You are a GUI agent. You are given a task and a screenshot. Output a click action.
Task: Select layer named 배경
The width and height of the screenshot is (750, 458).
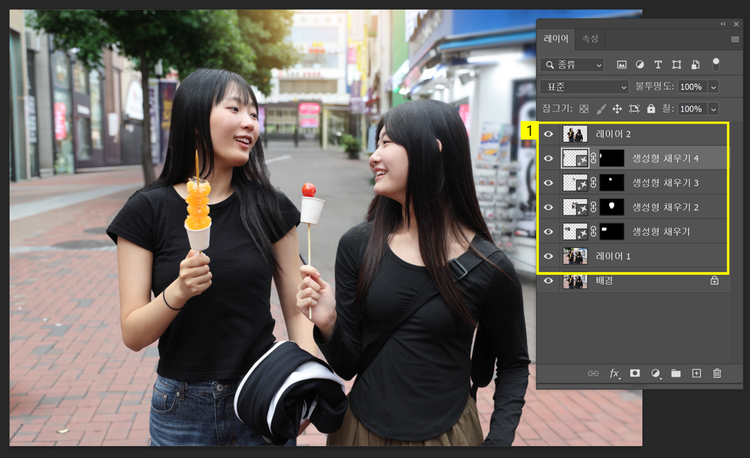coord(604,281)
